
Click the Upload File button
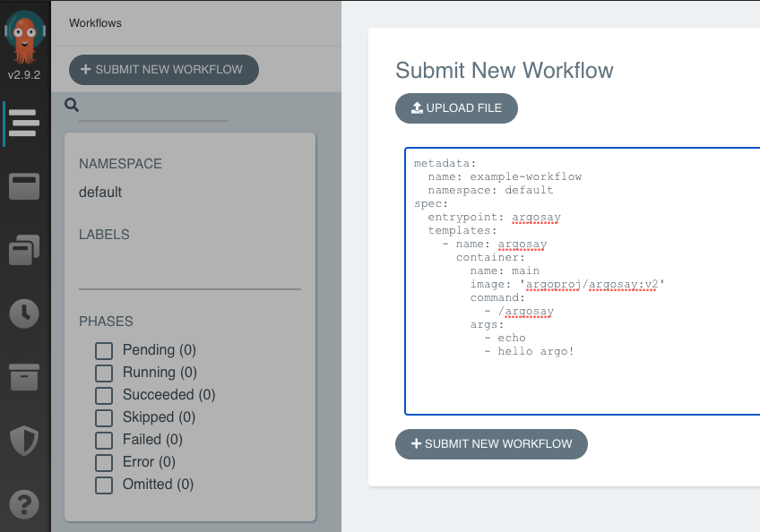456,108
